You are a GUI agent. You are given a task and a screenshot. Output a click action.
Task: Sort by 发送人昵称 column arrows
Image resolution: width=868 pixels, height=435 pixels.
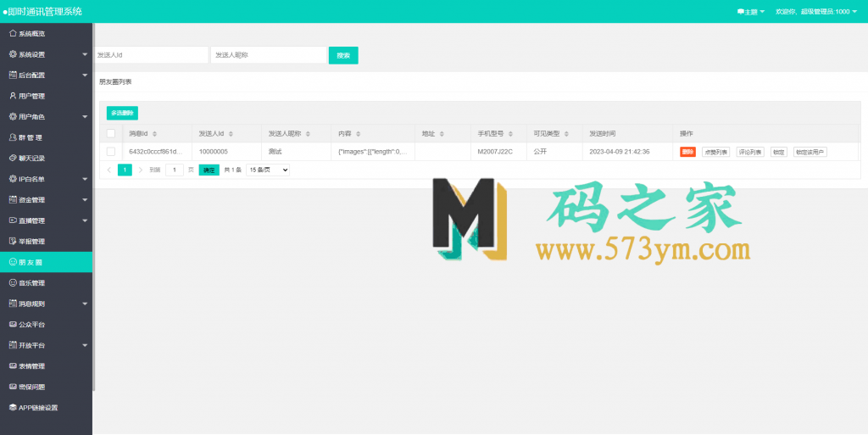pos(308,134)
